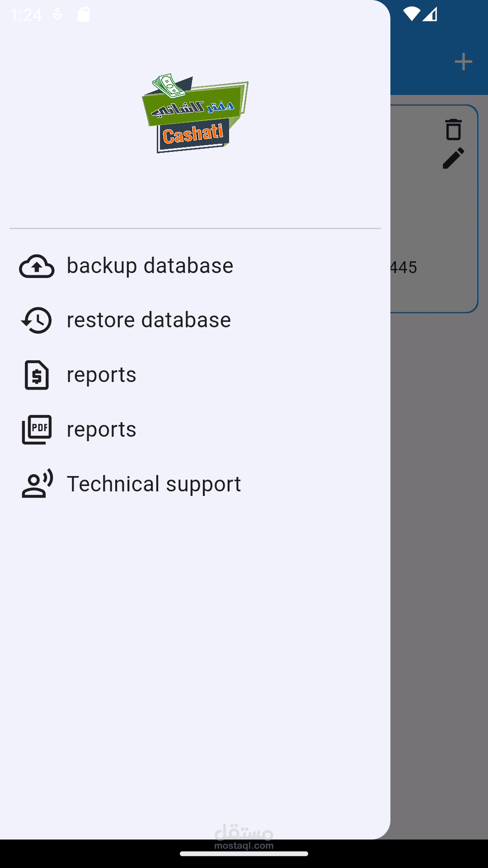
Task: Dismiss drawer by tapping the dimmed background
Action: pos(438,542)
